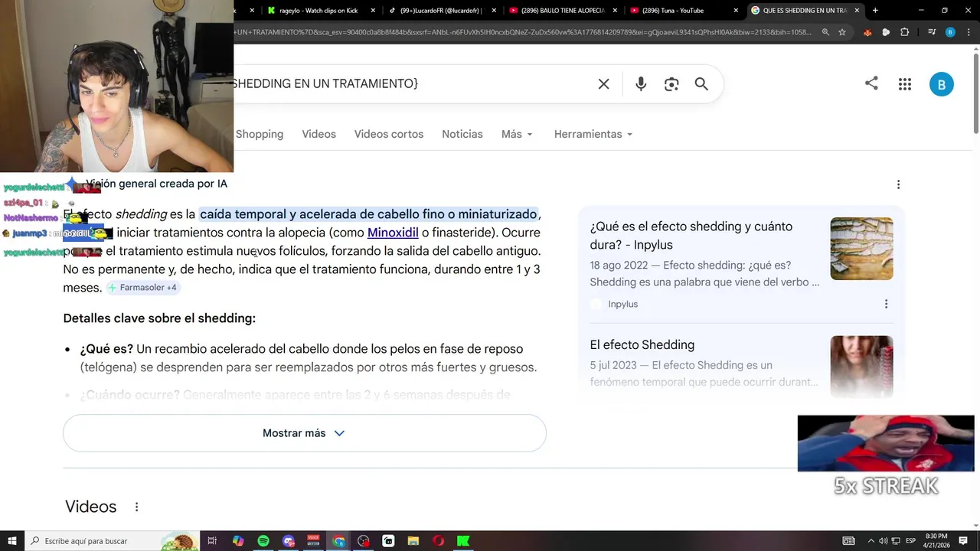Open the Chrome extensions puzzle icon
The height and width of the screenshot is (551, 980).
[904, 32]
